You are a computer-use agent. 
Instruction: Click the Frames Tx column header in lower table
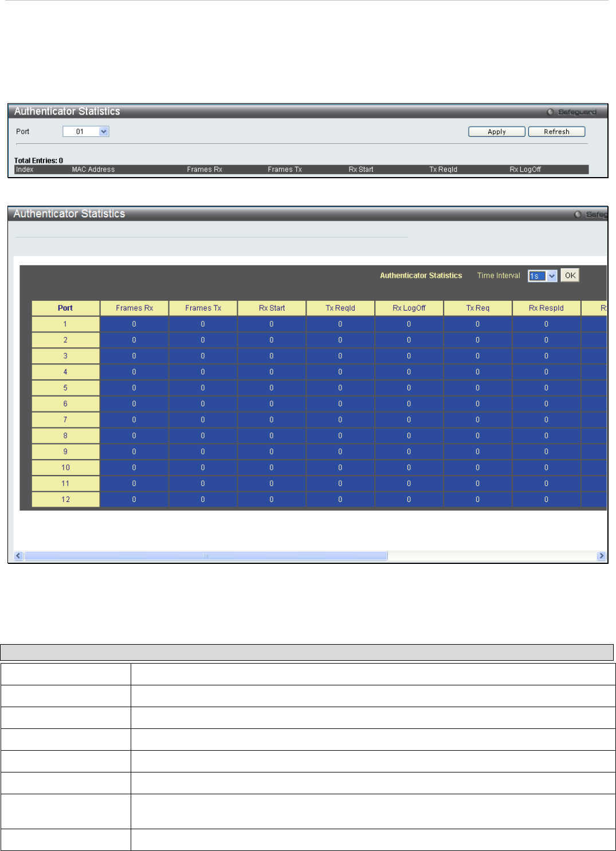pyautogui.click(x=203, y=308)
